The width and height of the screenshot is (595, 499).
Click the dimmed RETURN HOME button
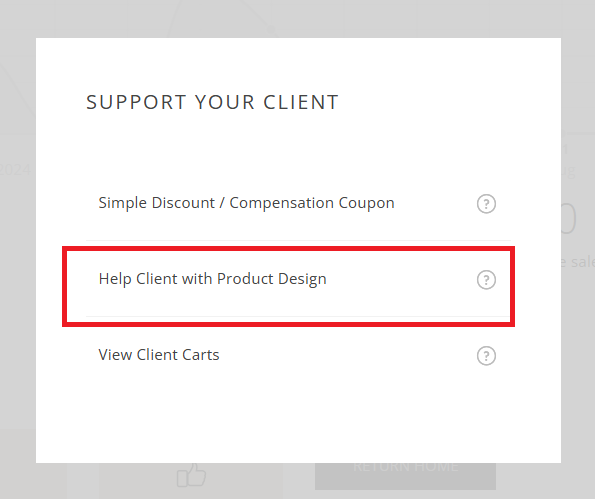point(405,476)
